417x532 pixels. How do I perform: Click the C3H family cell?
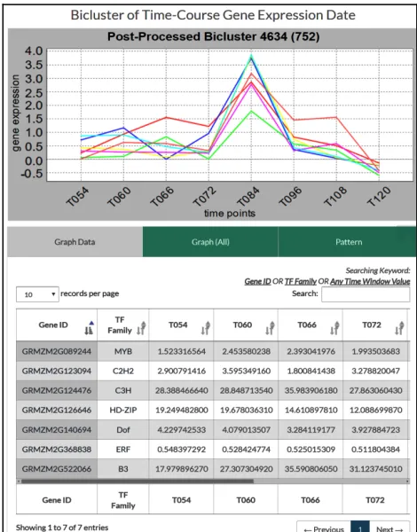click(123, 390)
